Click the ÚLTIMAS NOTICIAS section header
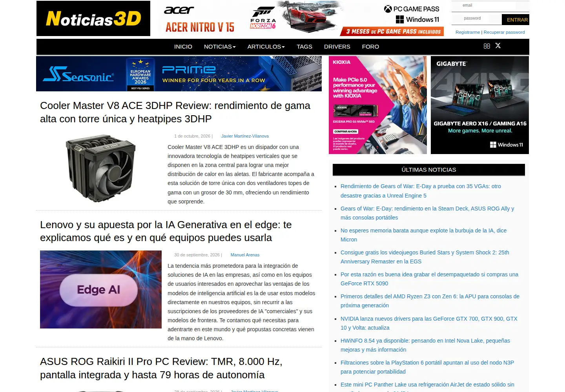565x392 pixels. [429, 170]
